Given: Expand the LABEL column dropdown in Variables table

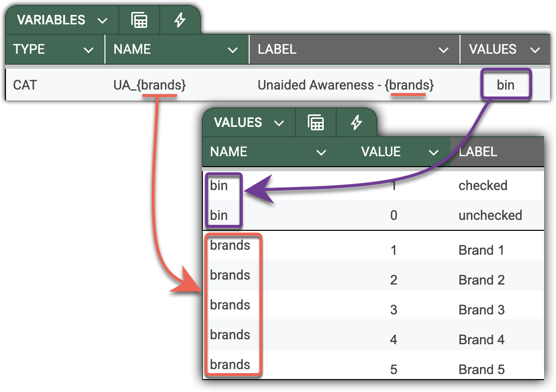Looking at the screenshot, I should point(444,50).
